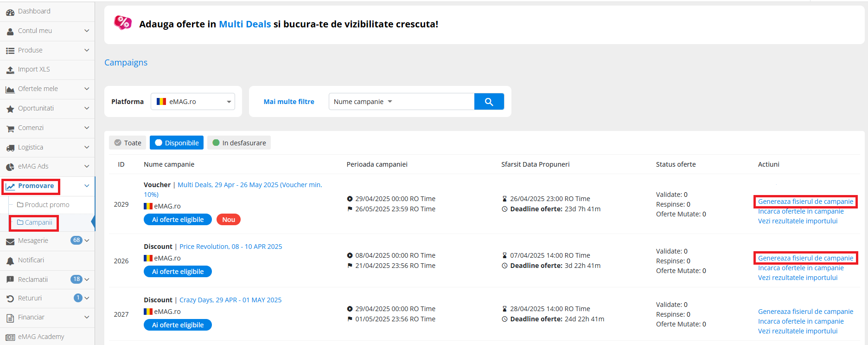Click the magnifier search button

(x=489, y=102)
